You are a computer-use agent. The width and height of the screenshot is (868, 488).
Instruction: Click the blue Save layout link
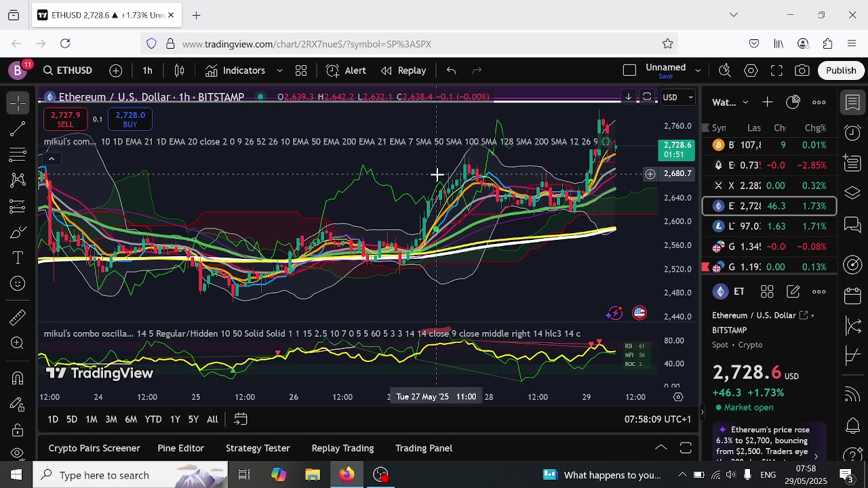tap(665, 76)
